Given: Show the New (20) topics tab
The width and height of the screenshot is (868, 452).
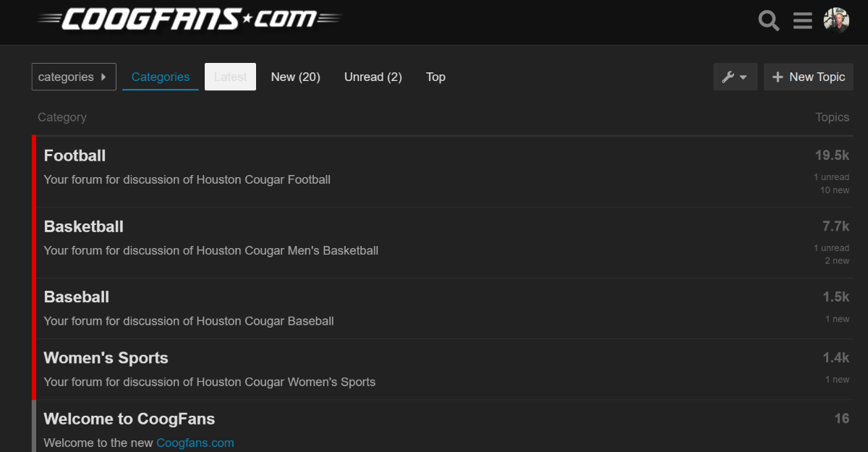Looking at the screenshot, I should pyautogui.click(x=295, y=77).
